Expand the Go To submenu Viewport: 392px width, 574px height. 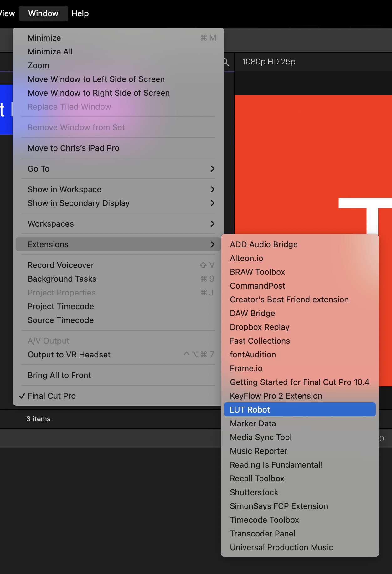coord(212,169)
